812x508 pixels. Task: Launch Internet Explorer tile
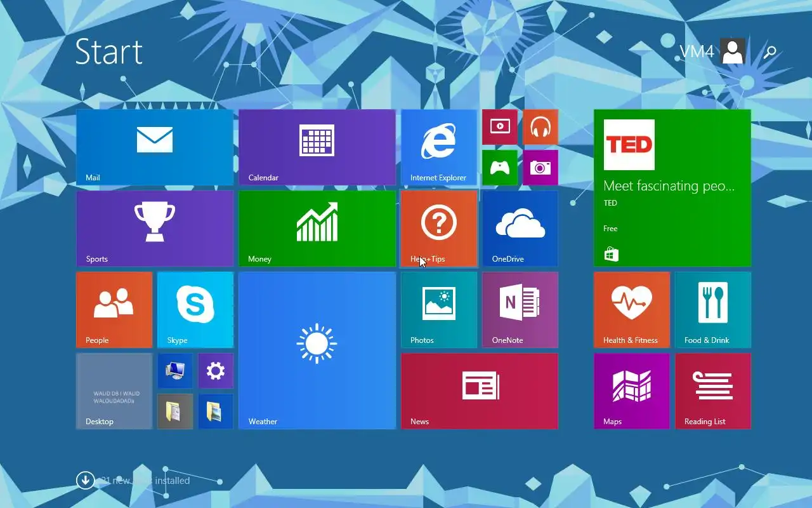[439, 147]
